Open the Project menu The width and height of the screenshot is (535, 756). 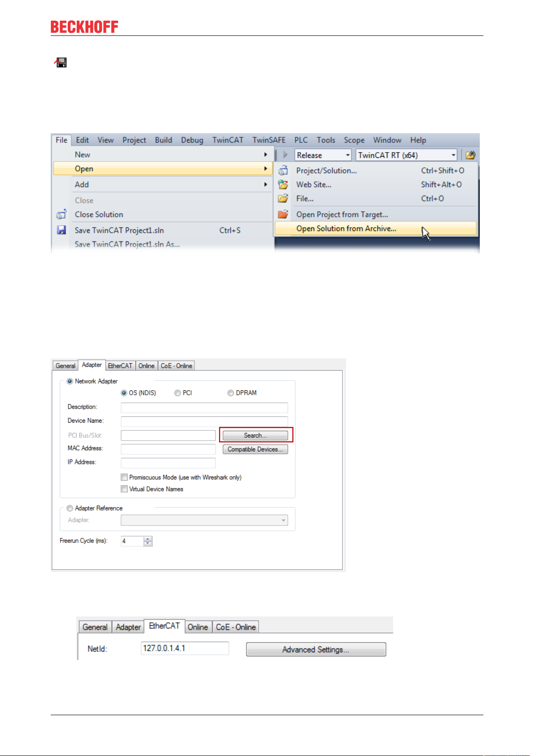(x=134, y=140)
